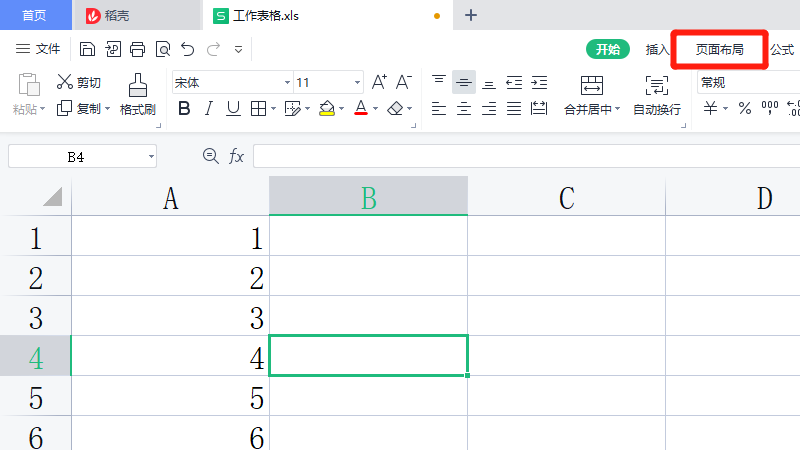
Task: Select the Format Painter (格式刷) tool
Action: click(x=138, y=94)
